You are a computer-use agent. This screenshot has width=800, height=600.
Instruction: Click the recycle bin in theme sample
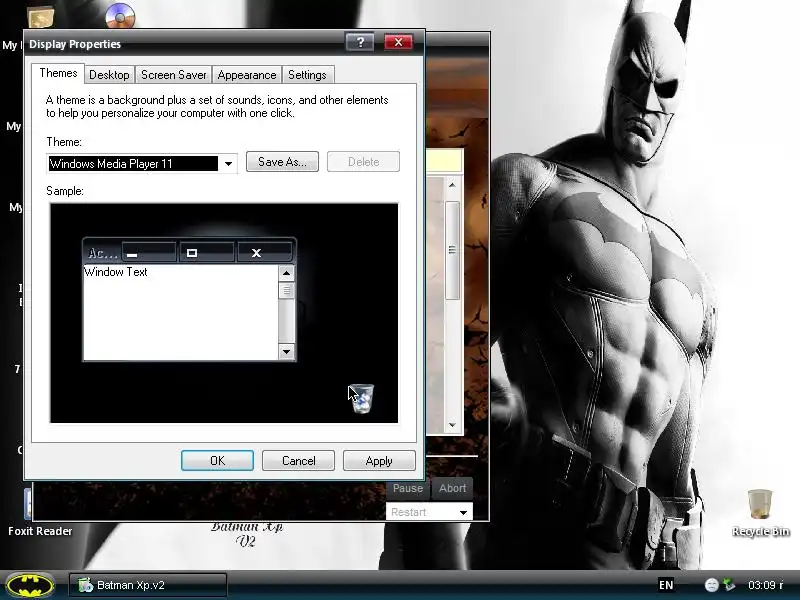[x=362, y=399]
